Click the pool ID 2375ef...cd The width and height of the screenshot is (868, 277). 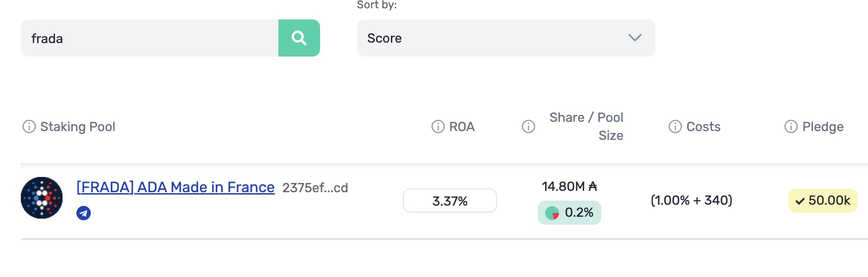[x=315, y=188]
